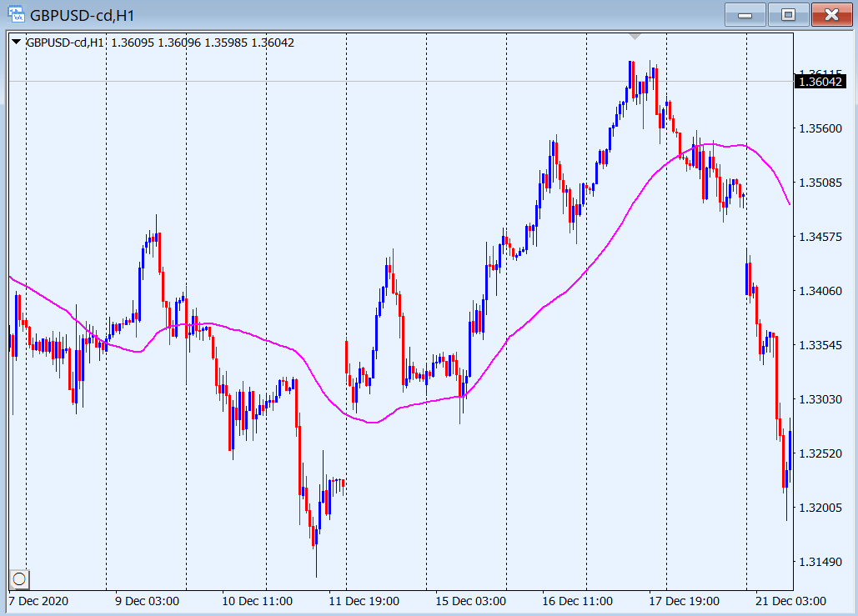Minimize the GBPUSD chart window
858x616 pixels.
[x=745, y=14]
